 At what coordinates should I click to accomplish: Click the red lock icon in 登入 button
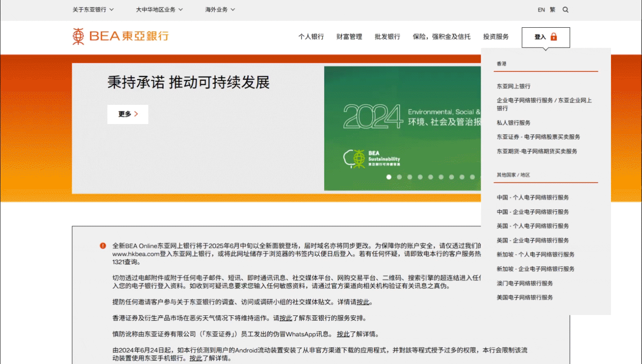(554, 37)
